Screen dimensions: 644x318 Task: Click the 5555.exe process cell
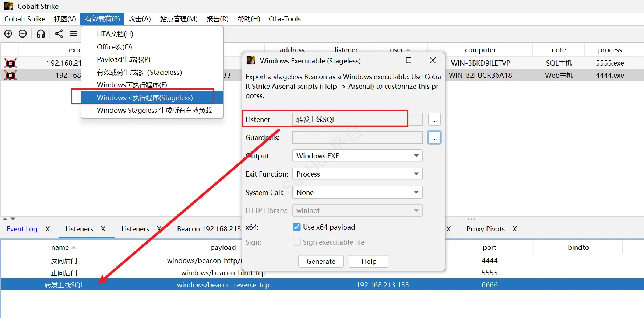(x=610, y=63)
